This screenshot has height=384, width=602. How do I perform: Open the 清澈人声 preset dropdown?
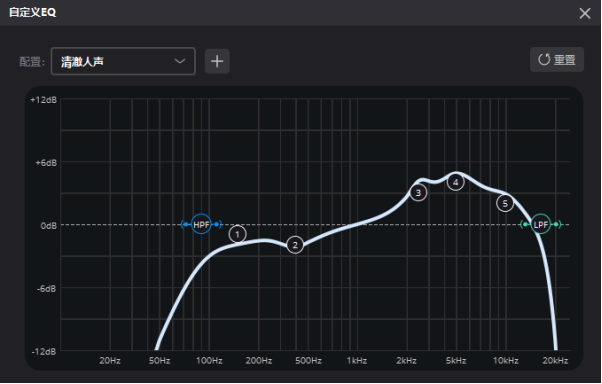(x=123, y=61)
